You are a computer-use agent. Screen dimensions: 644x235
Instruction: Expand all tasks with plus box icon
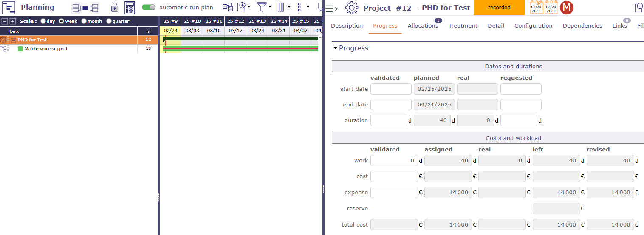13,21
